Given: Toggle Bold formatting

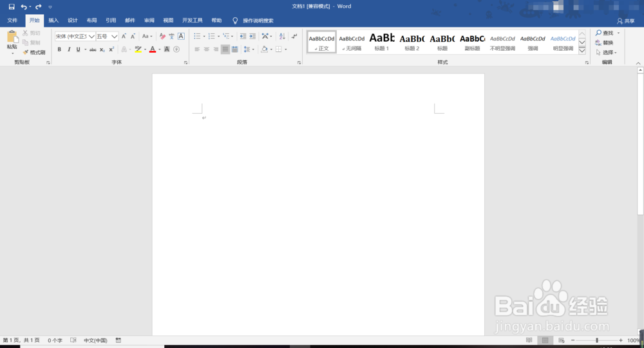Looking at the screenshot, I should click(59, 50).
